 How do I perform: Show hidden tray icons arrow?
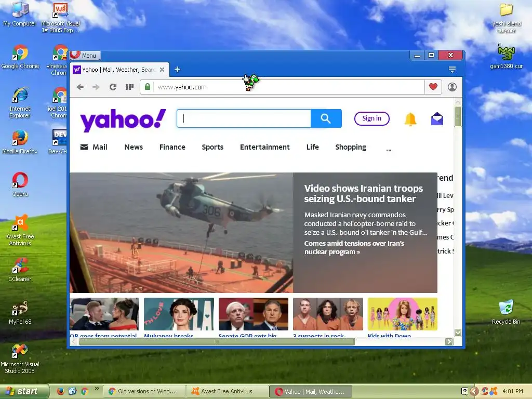click(474, 391)
